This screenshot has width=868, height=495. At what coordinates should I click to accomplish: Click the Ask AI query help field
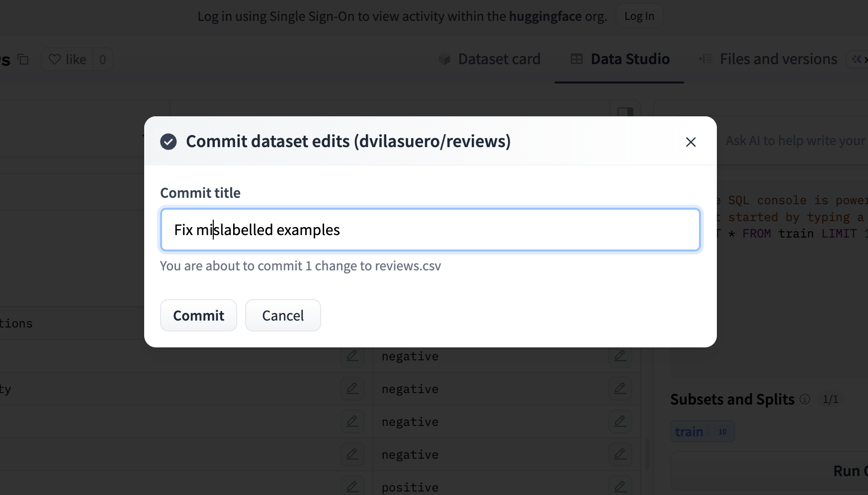[794, 141]
